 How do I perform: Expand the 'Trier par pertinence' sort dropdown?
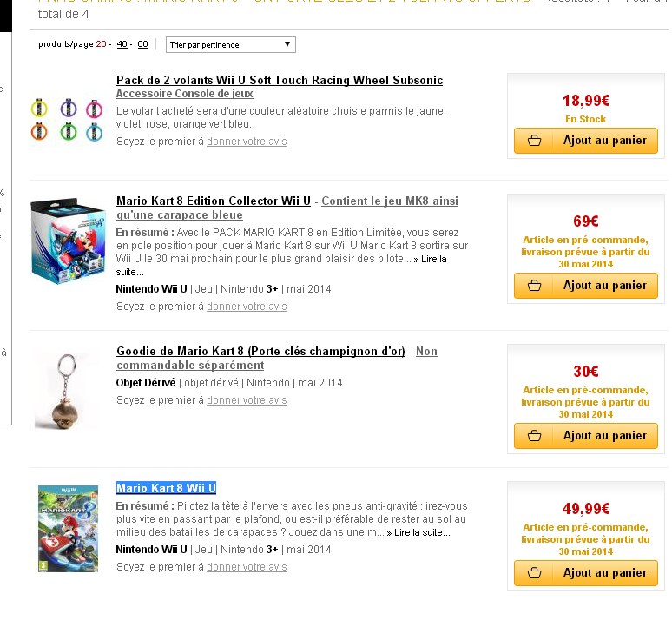pyautogui.click(x=230, y=44)
